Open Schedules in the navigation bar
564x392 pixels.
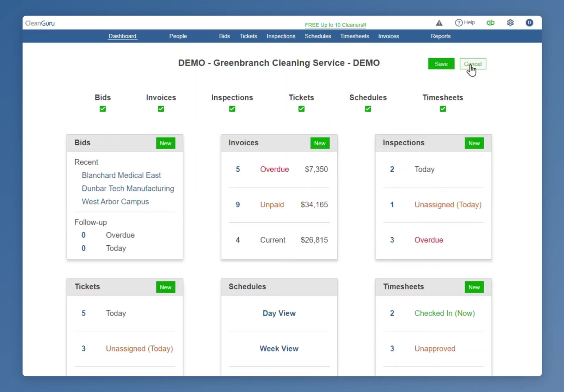point(318,36)
